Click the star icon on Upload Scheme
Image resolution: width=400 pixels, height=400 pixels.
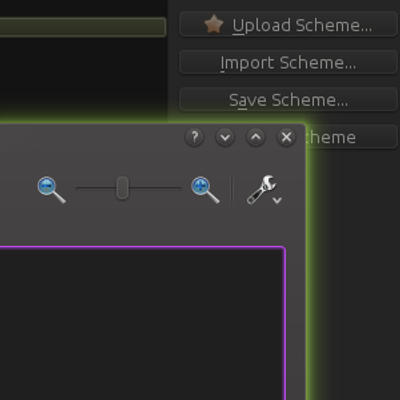pyautogui.click(x=214, y=24)
